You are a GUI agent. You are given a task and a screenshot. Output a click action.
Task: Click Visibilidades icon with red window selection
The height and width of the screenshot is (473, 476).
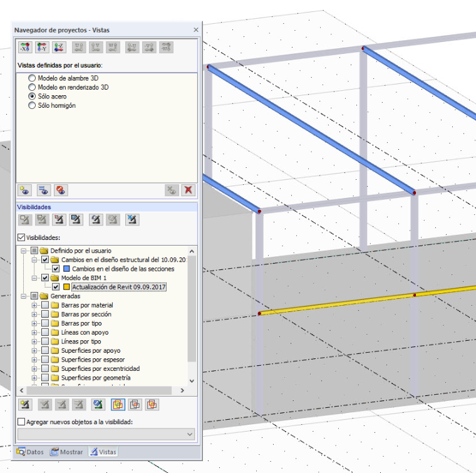pos(59,220)
